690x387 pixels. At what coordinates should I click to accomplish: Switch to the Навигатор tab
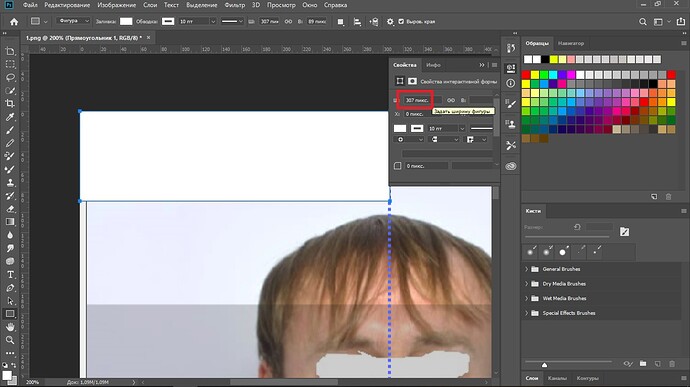pyautogui.click(x=571, y=43)
